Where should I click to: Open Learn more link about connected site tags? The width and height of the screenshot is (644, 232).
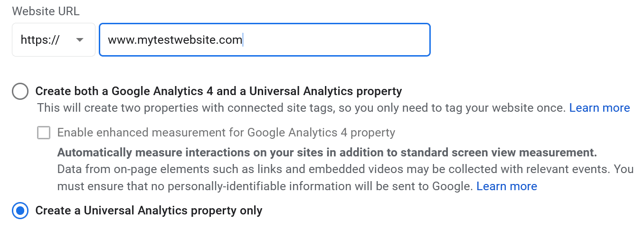tap(599, 108)
